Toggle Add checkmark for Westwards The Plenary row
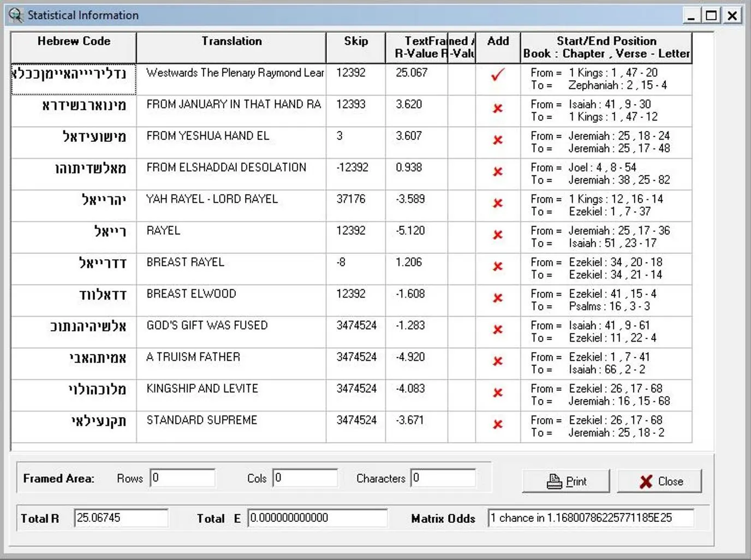The width and height of the screenshot is (751, 560). 497,75
